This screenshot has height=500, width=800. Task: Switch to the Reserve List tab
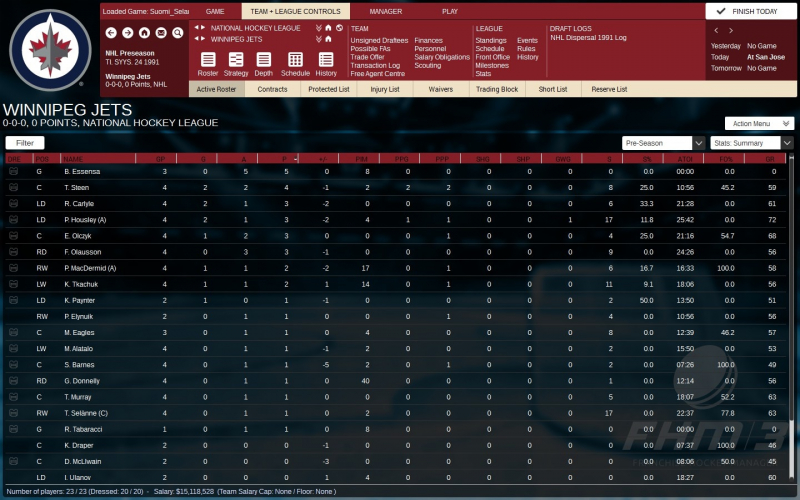click(x=609, y=89)
